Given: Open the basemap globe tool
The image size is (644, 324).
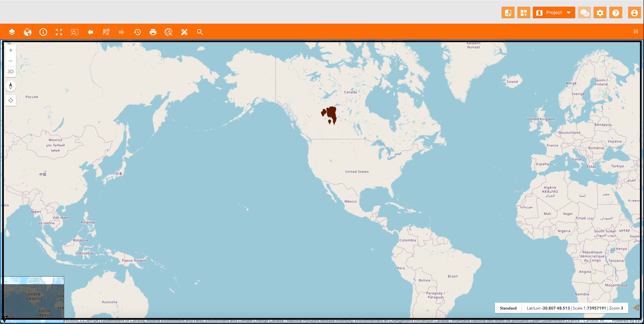Looking at the screenshot, I should tap(27, 32).
